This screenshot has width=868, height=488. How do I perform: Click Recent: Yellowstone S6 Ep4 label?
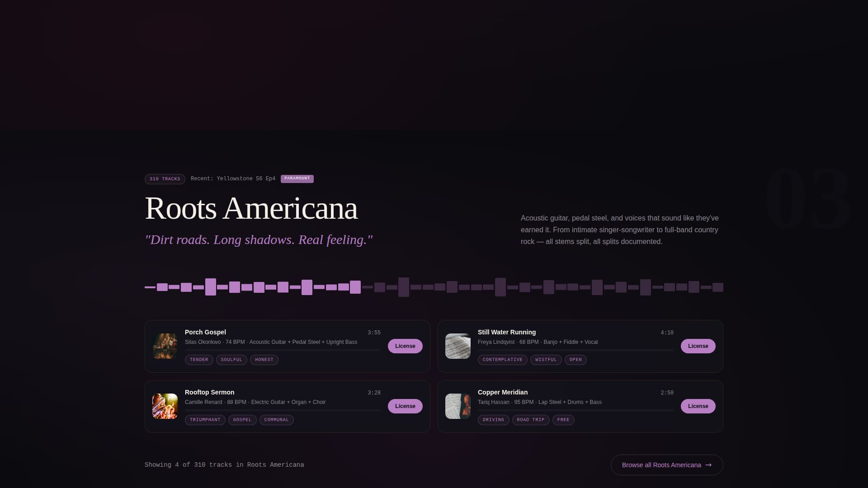coord(233,178)
